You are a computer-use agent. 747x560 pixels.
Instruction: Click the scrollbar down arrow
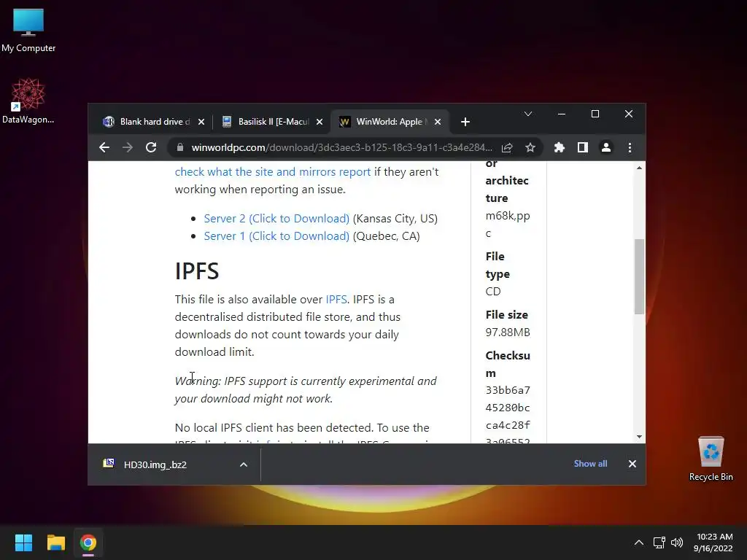639,437
